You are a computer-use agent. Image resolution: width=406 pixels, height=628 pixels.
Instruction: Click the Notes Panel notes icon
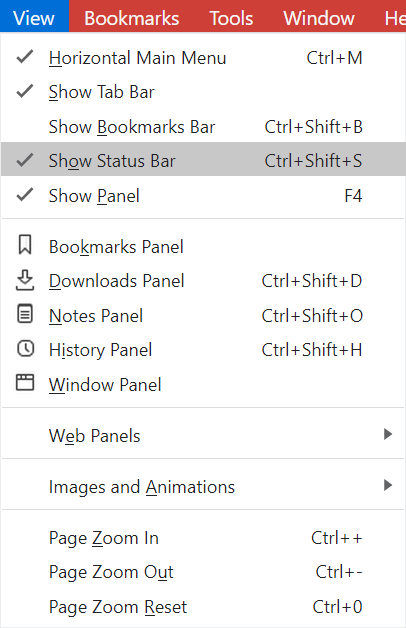(x=25, y=314)
